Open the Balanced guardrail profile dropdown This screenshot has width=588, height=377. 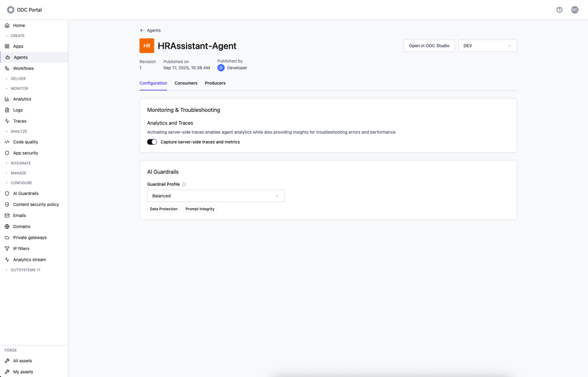(x=216, y=196)
